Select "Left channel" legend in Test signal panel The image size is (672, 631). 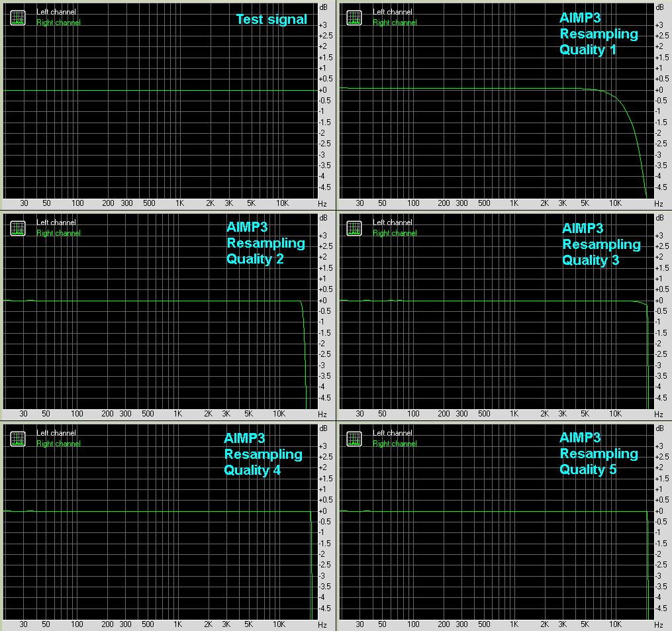(56, 12)
